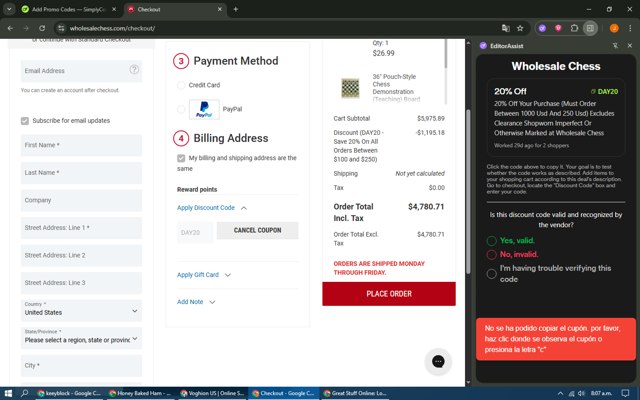Click the City field
The height and width of the screenshot is (400, 640).
81,366
